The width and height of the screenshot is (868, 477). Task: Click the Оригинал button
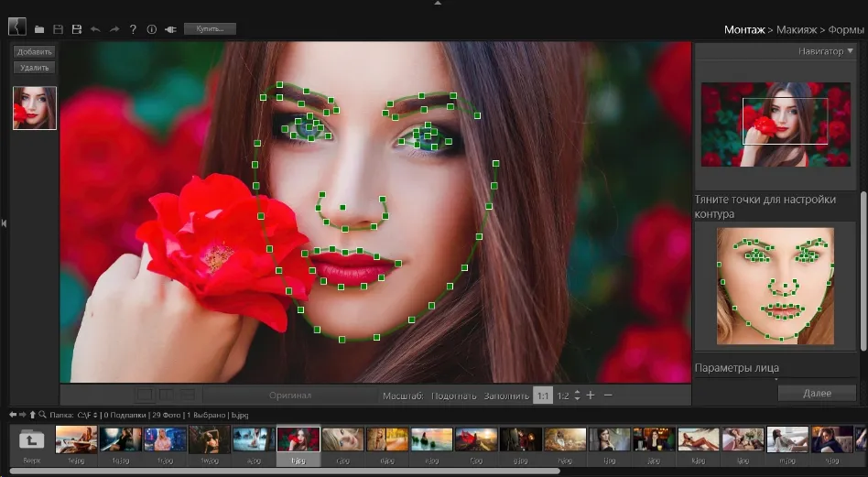290,396
